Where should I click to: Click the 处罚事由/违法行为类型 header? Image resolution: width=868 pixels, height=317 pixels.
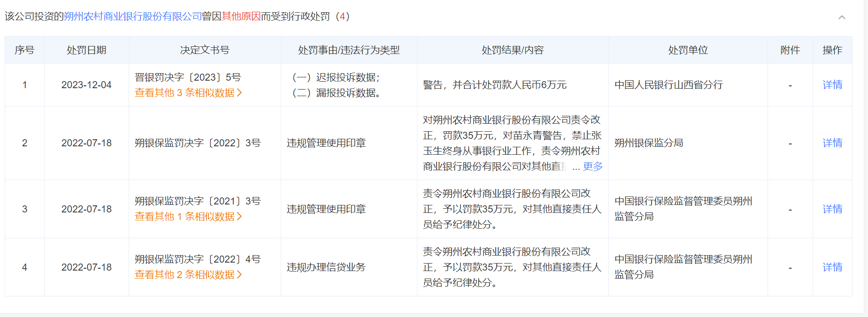click(x=349, y=50)
